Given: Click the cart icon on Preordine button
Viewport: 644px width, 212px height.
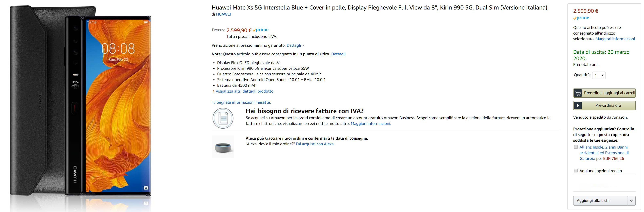Looking at the screenshot, I should (x=578, y=93).
